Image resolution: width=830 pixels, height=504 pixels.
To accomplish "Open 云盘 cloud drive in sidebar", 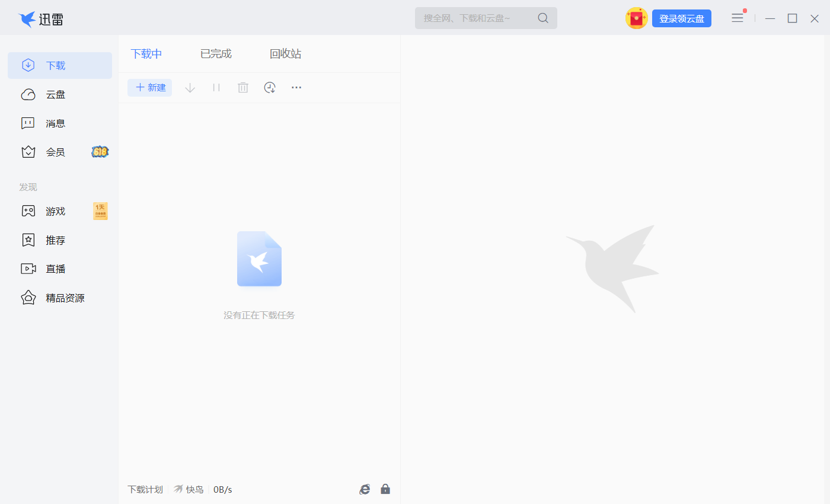I will click(60, 94).
